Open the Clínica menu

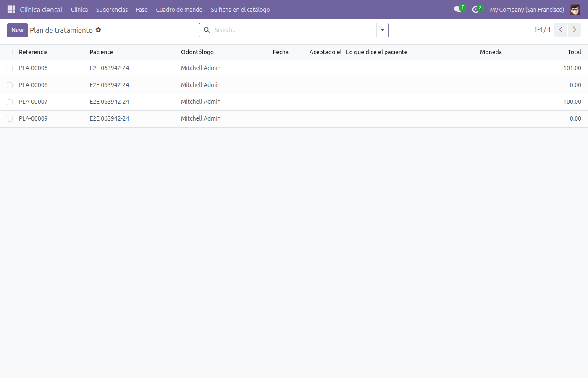tap(79, 9)
